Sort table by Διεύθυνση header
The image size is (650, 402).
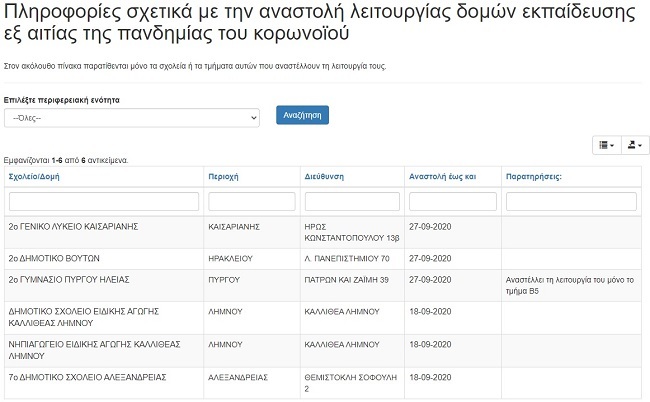324,176
